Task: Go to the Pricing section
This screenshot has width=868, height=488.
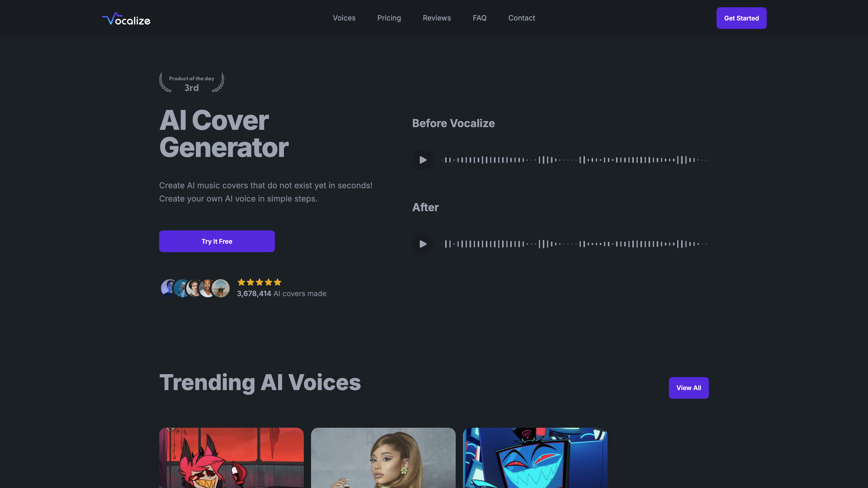Action: pos(389,18)
